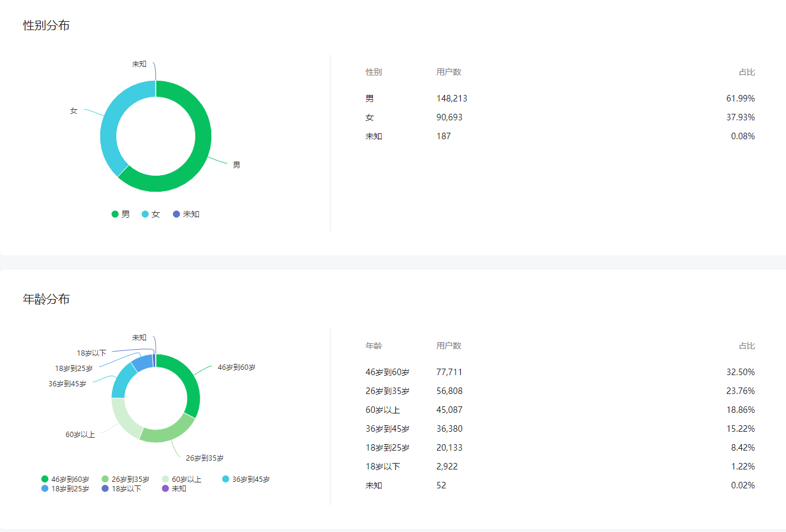Toggle the 46岁到60岁 legend item under age chart

coord(65,480)
